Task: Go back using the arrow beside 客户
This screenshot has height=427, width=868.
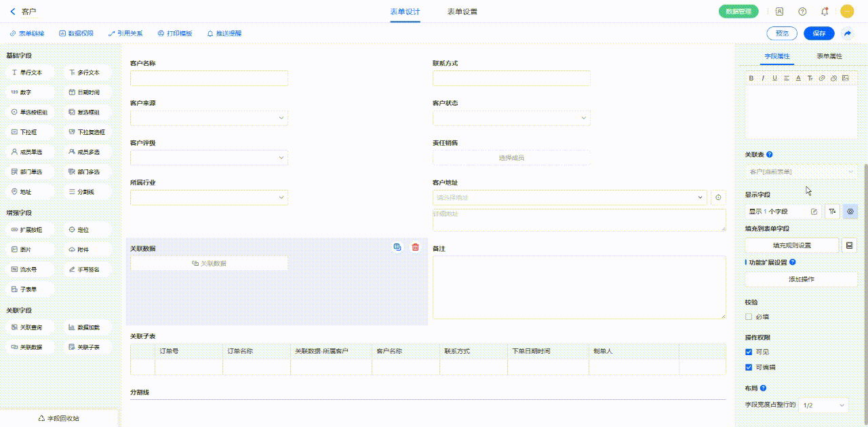Action: [13, 12]
